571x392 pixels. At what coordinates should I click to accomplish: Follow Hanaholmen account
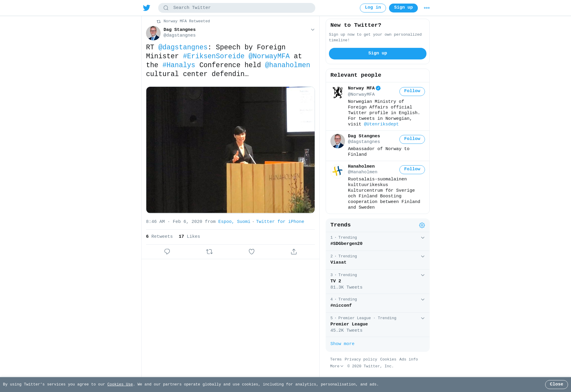coord(412,170)
